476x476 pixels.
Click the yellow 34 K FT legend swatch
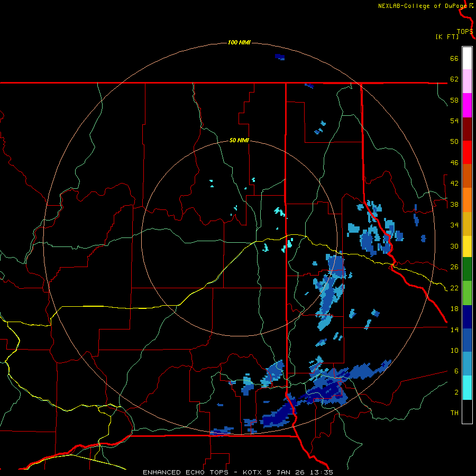point(467,246)
